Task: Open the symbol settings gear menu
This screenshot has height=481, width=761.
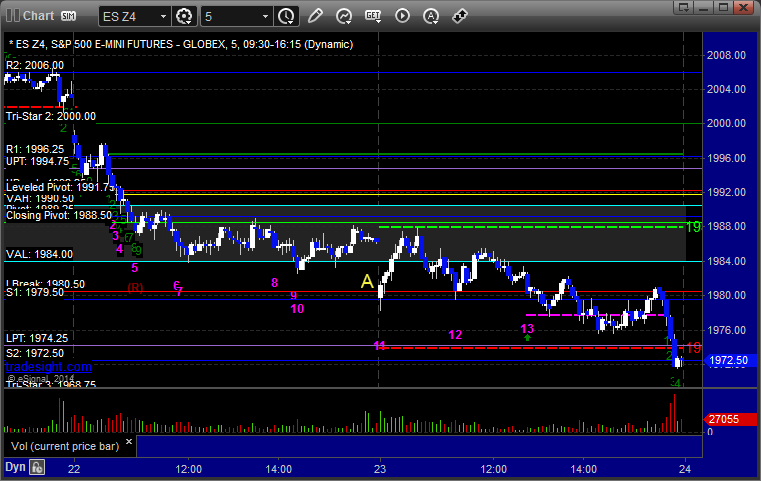Action: (x=184, y=17)
